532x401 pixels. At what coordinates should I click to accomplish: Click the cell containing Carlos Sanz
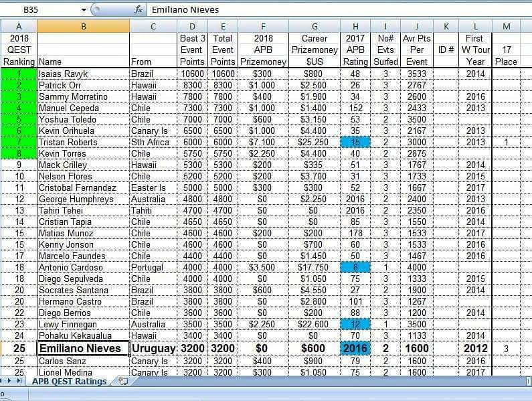tap(83, 361)
